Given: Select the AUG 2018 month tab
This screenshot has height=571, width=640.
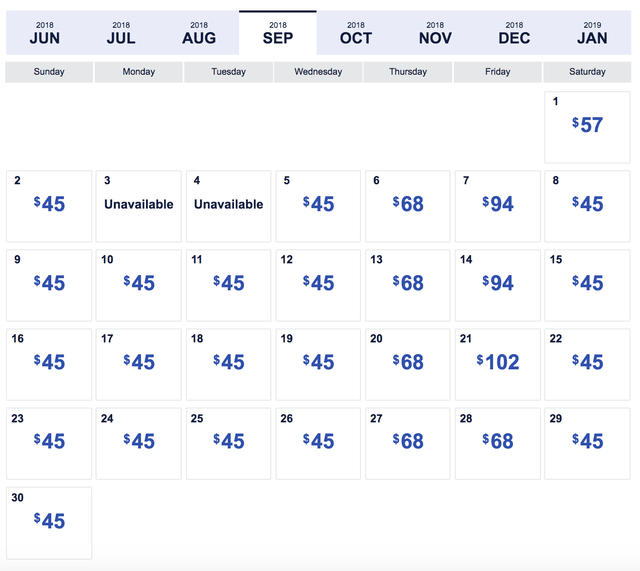Looking at the screenshot, I should (199, 33).
